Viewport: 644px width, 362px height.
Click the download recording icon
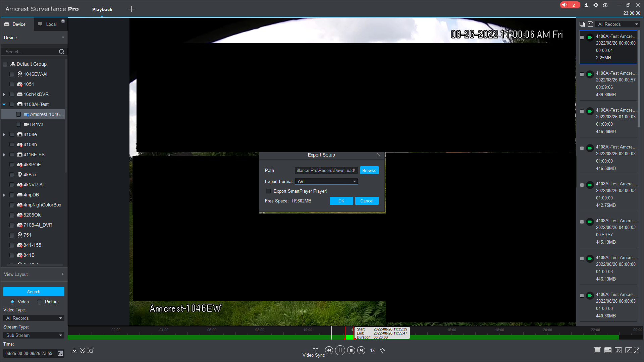pos(74,351)
